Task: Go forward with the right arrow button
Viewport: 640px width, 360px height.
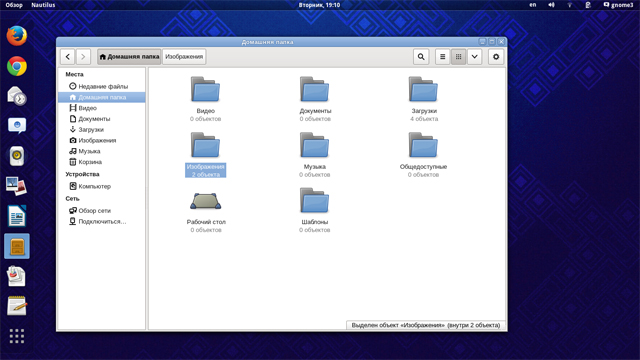Action: 83,57
